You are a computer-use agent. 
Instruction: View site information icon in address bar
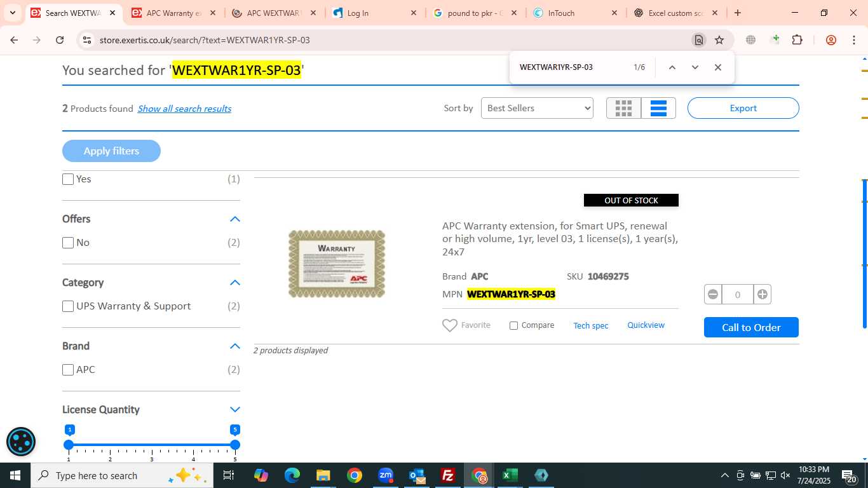point(87,40)
